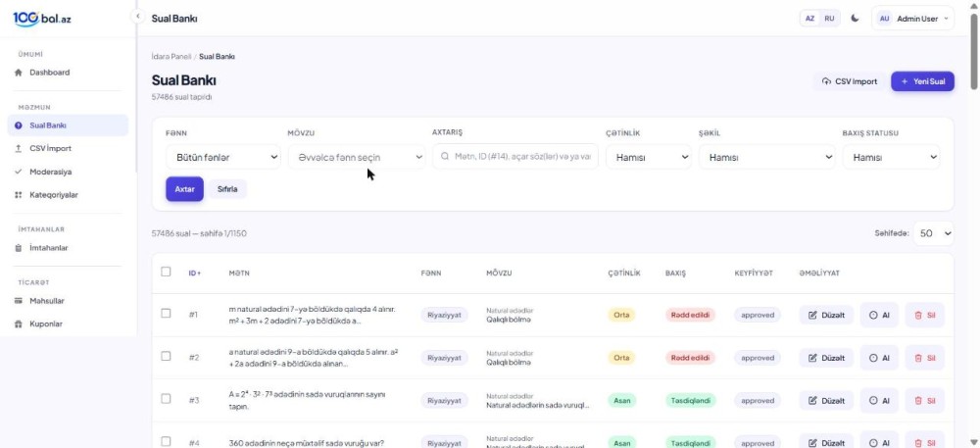Image resolution: width=980 pixels, height=448 pixels.
Task: Open Moderasiya from the sidebar
Action: 69,172
